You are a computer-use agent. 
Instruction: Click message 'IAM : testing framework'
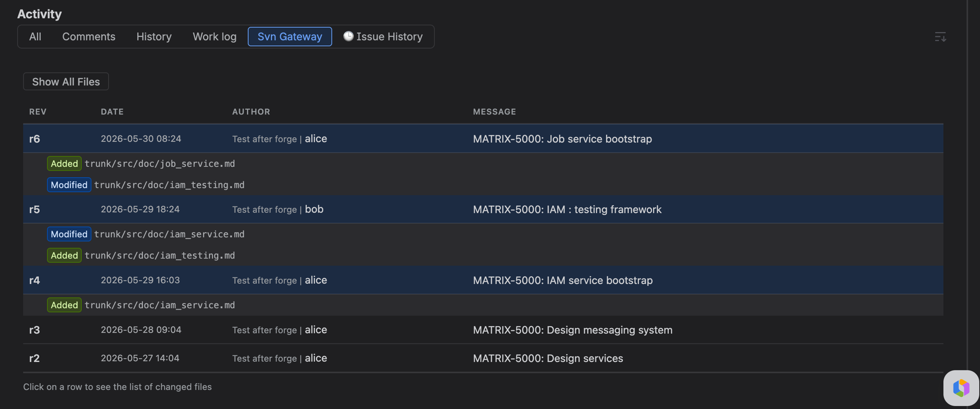click(x=604, y=209)
